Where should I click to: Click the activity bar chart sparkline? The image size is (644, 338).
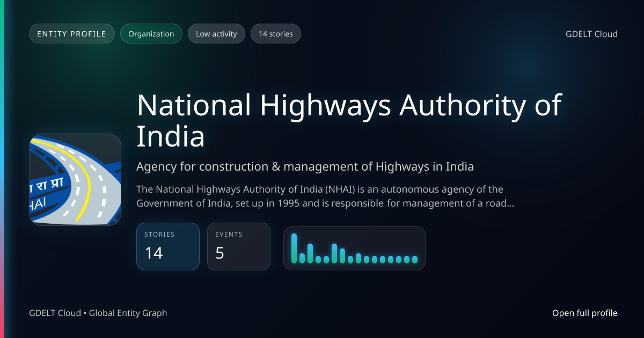pos(354,248)
